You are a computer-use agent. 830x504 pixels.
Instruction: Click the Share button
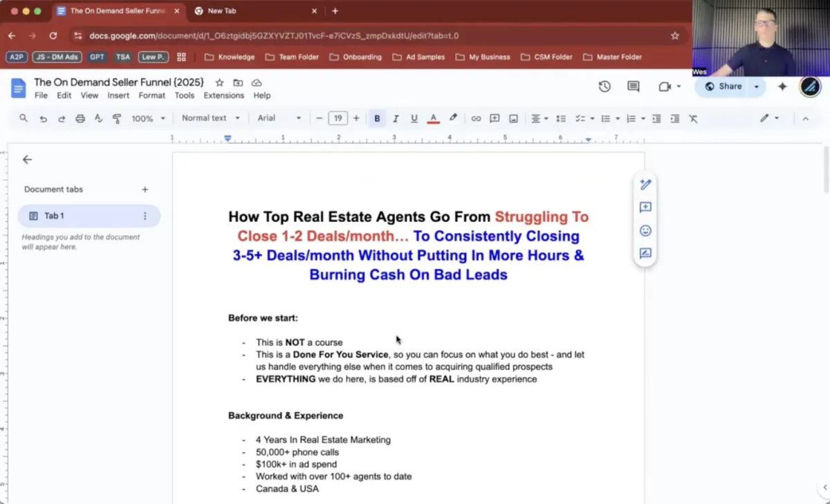coord(723,86)
